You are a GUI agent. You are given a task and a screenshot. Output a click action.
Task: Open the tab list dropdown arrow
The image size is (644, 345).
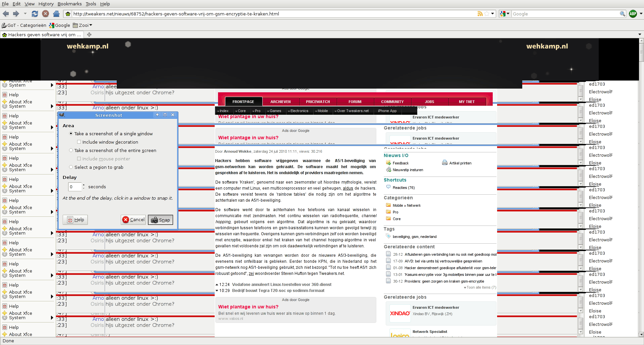pyautogui.click(x=640, y=35)
